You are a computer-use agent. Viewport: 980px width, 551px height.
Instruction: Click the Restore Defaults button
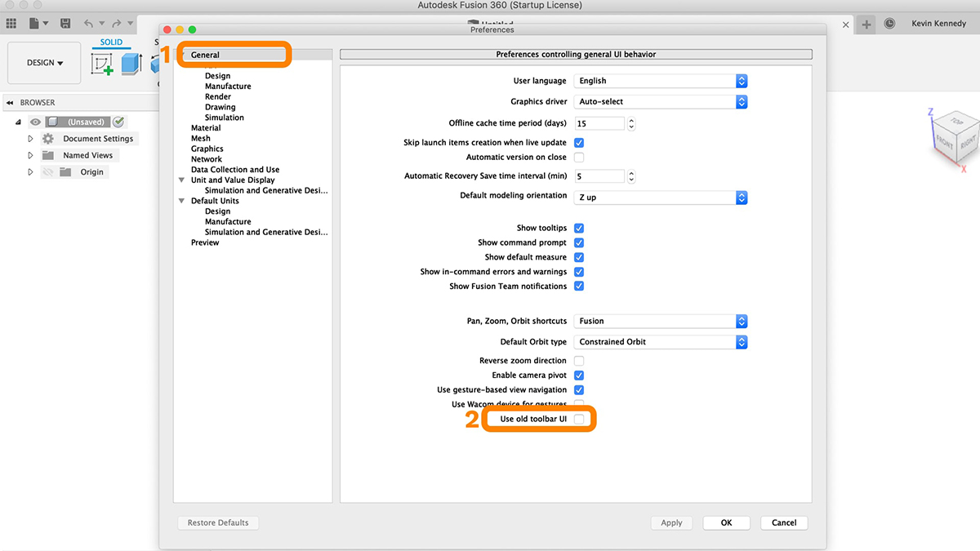[x=218, y=522]
